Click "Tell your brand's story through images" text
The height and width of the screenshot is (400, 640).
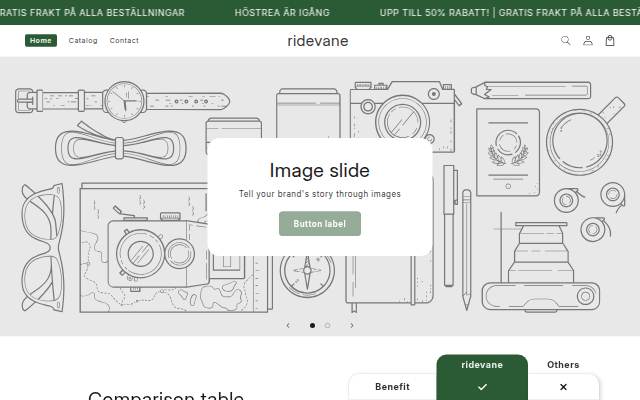320,194
